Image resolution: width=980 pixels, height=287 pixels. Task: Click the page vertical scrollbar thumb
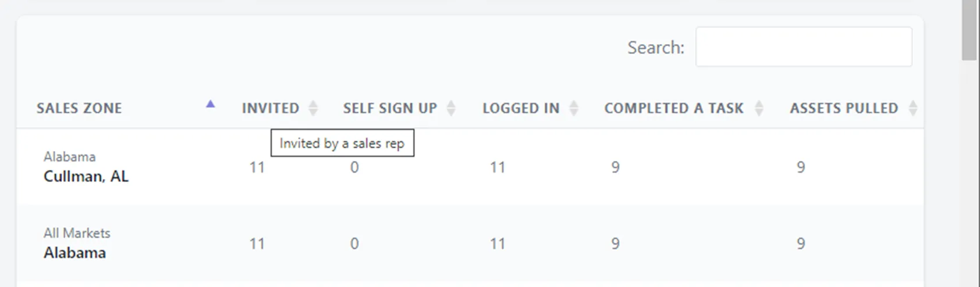coord(969,29)
